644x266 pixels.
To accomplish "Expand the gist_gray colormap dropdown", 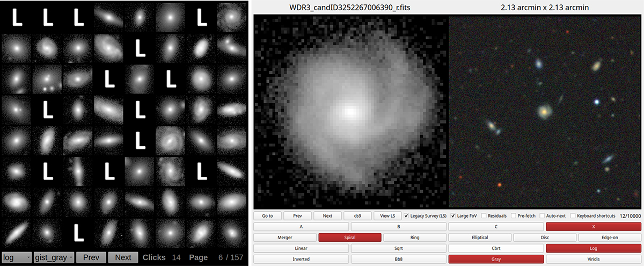I will pos(54,257).
